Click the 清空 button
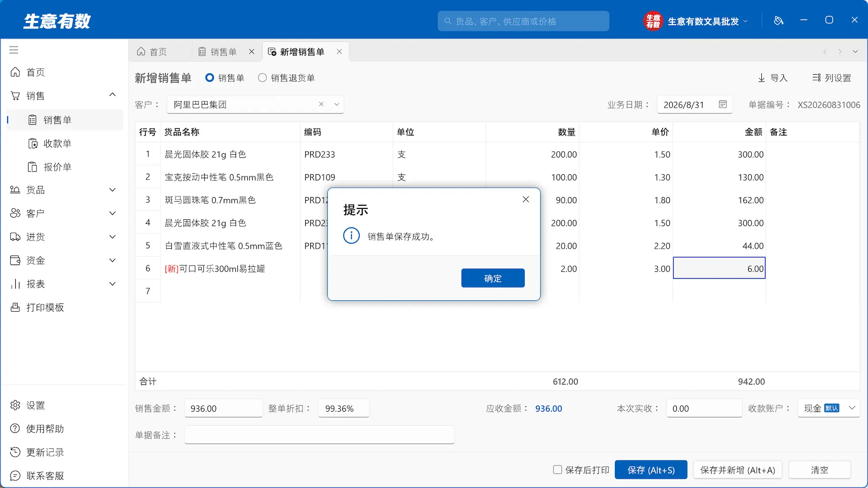The image size is (868, 488). (820, 470)
